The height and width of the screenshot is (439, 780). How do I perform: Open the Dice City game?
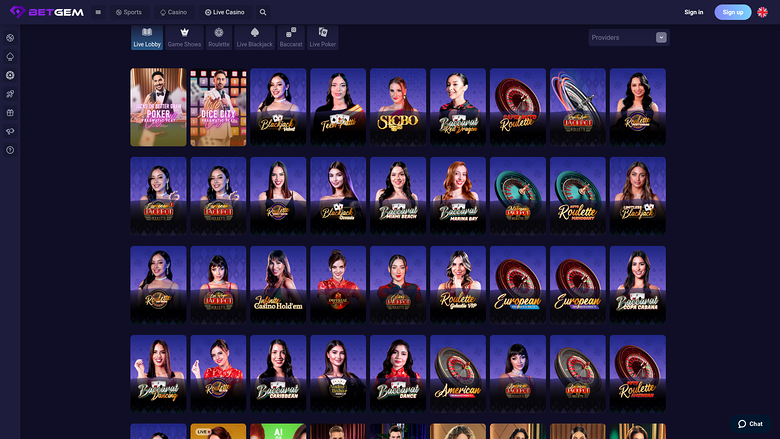point(218,107)
